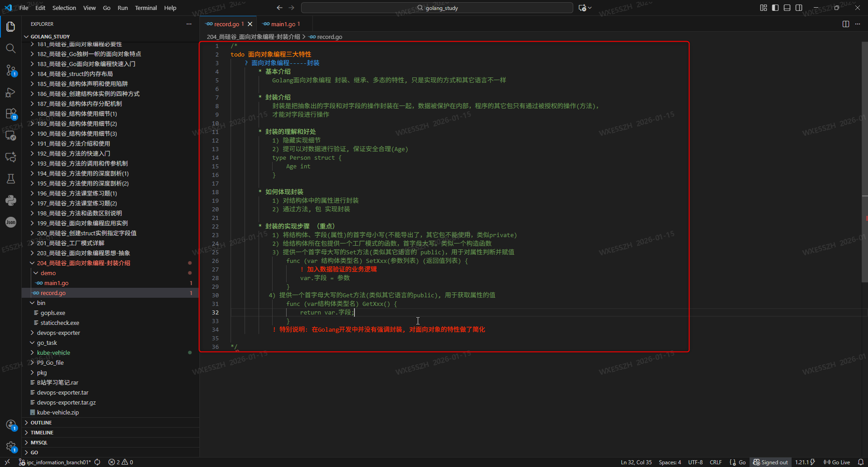Collapse the demo folder
This screenshot has width=868, height=467.
coord(110,273)
